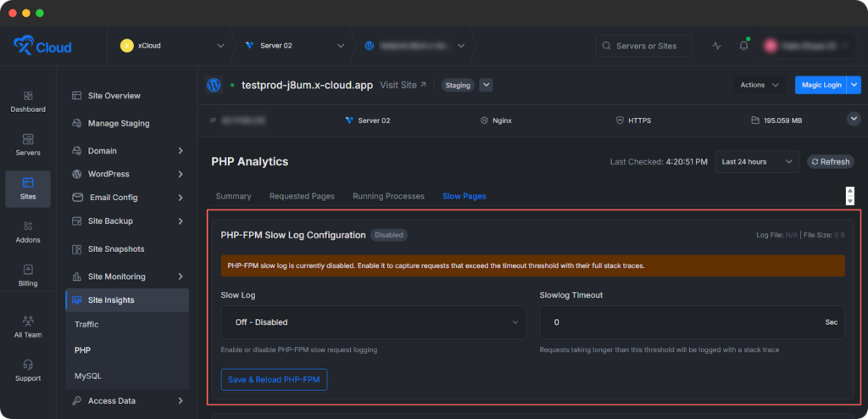Open the activity pulse icon in header
The image size is (868, 419).
[717, 46]
